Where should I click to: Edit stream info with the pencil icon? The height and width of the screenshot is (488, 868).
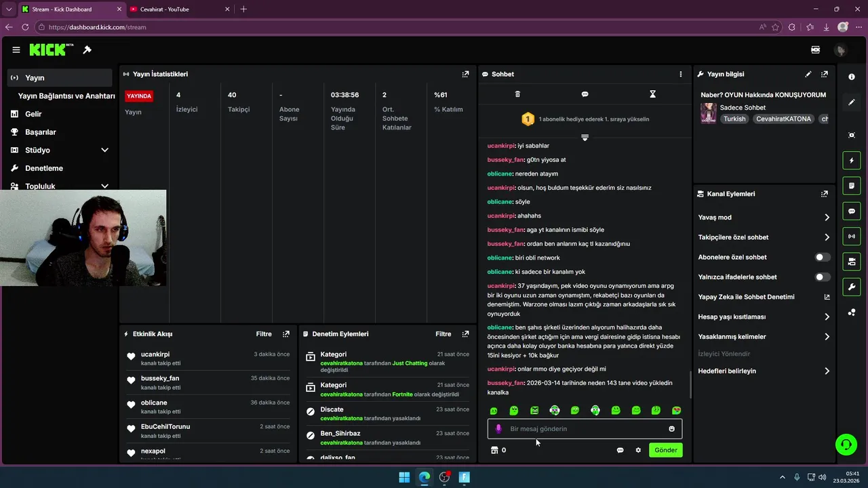point(808,74)
